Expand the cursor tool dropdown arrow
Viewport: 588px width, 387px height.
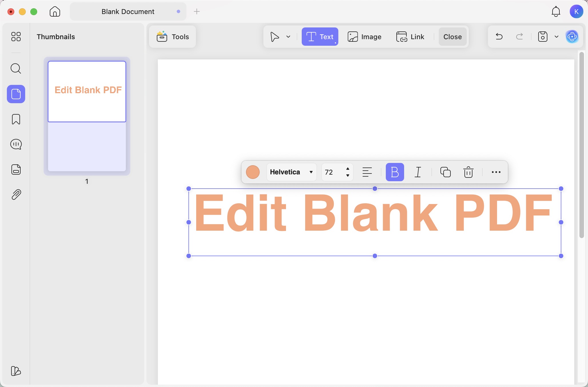pyautogui.click(x=288, y=37)
